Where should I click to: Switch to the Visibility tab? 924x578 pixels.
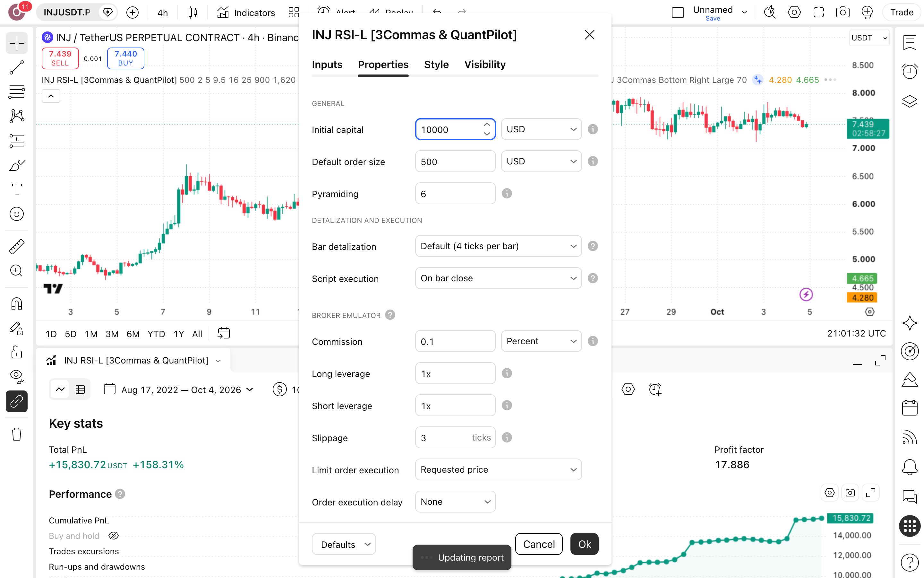coord(484,65)
